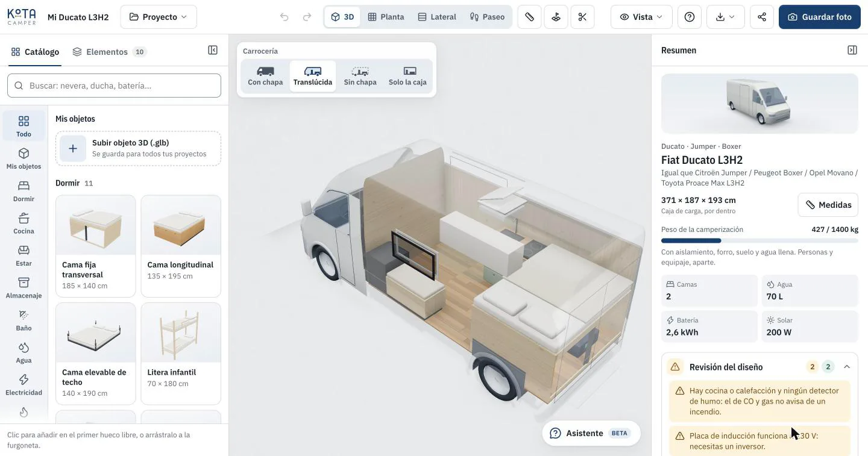The height and width of the screenshot is (456, 868).
Task: Select the Cocina category icon
Action: pyautogui.click(x=24, y=224)
